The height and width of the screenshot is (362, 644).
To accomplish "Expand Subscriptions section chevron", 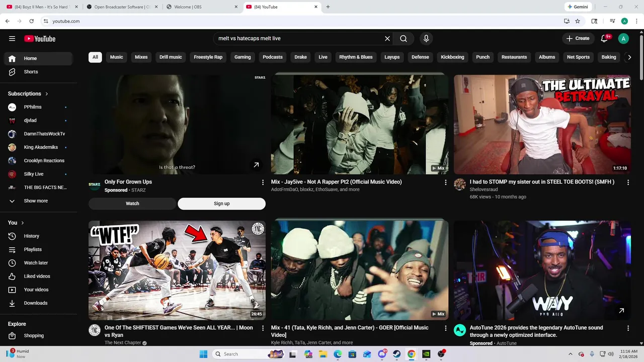I will 47,94.
